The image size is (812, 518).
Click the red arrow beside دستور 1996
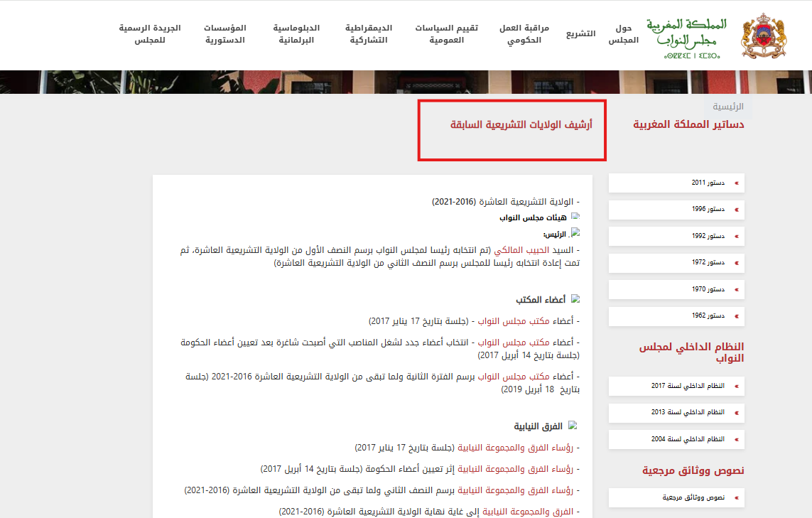pyautogui.click(x=736, y=210)
